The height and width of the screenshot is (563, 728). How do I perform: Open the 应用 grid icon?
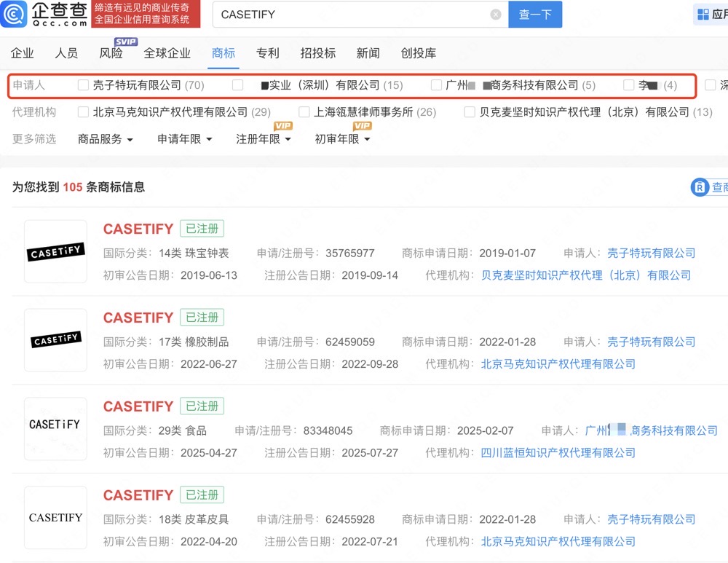coord(703,15)
